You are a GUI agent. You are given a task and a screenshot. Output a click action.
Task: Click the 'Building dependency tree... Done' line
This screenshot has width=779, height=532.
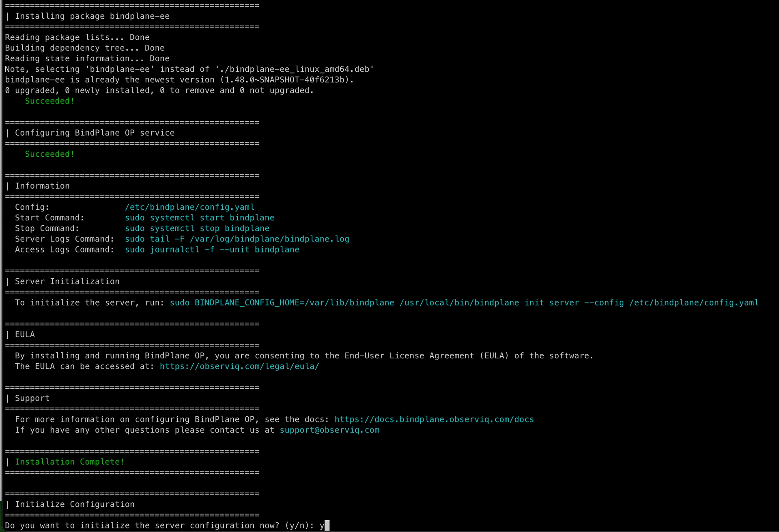pyautogui.click(x=85, y=48)
